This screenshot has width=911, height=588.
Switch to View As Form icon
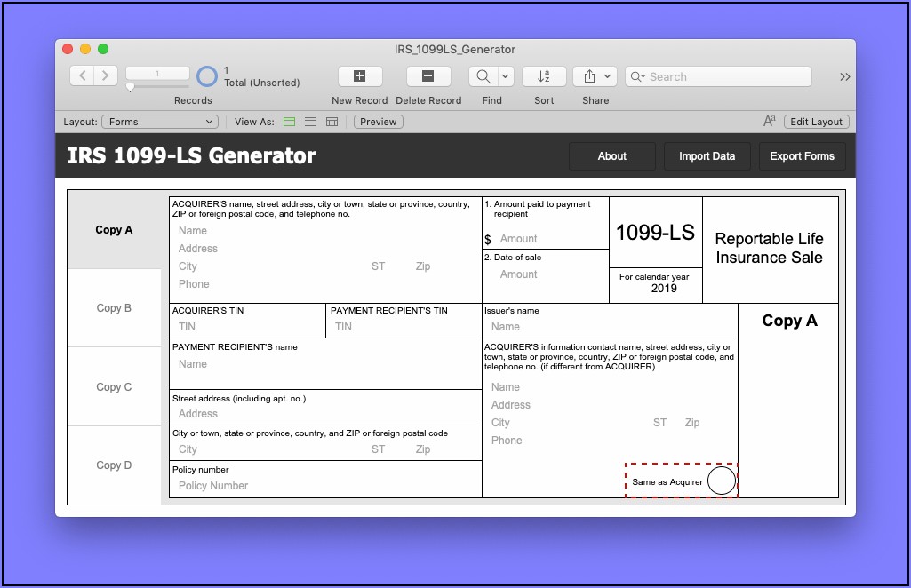[x=290, y=122]
